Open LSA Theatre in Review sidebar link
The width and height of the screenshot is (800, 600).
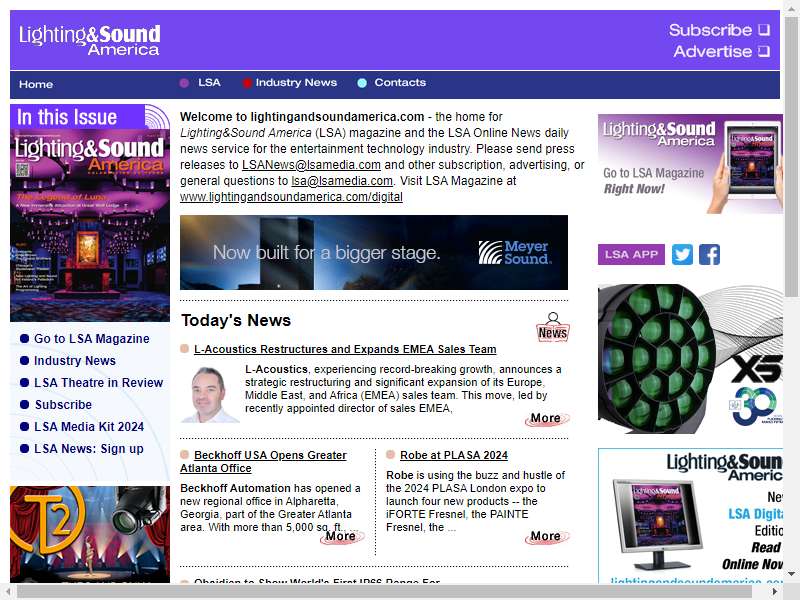[98, 382]
